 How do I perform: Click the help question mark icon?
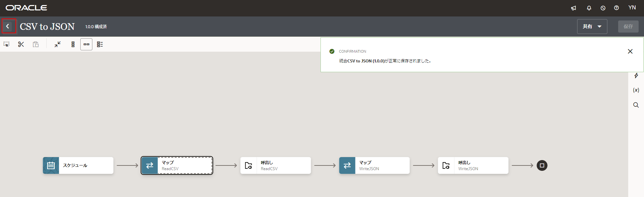(616, 8)
